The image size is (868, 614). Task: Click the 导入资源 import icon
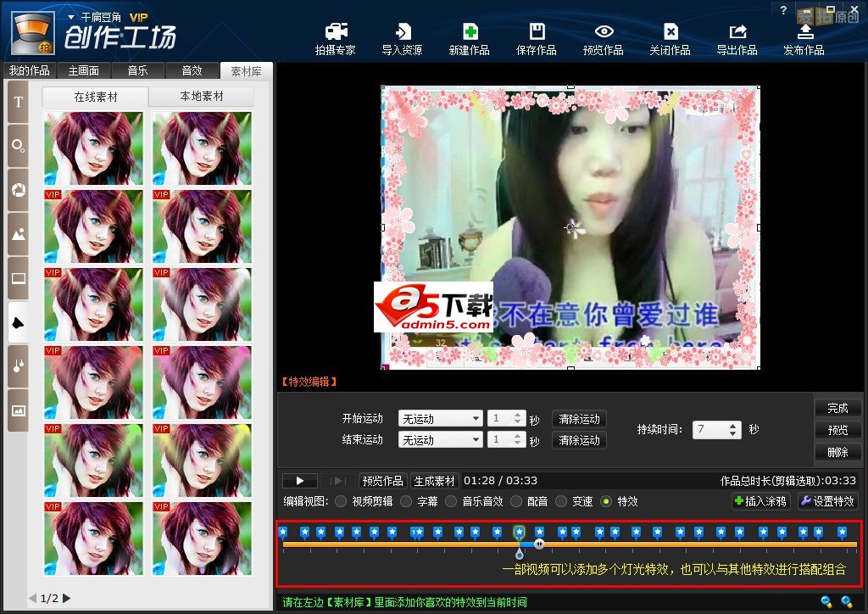point(403,39)
